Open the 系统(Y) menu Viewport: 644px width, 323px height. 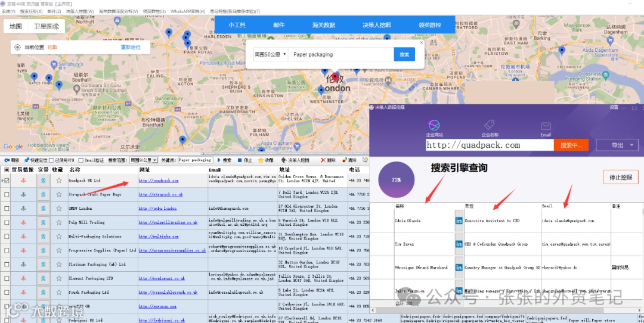tap(8, 11)
